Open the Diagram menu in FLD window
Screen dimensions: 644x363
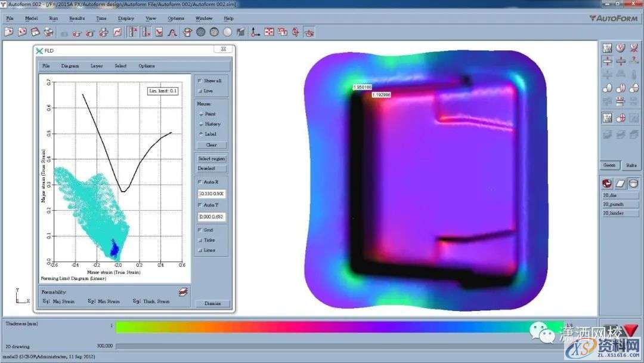[x=70, y=66]
